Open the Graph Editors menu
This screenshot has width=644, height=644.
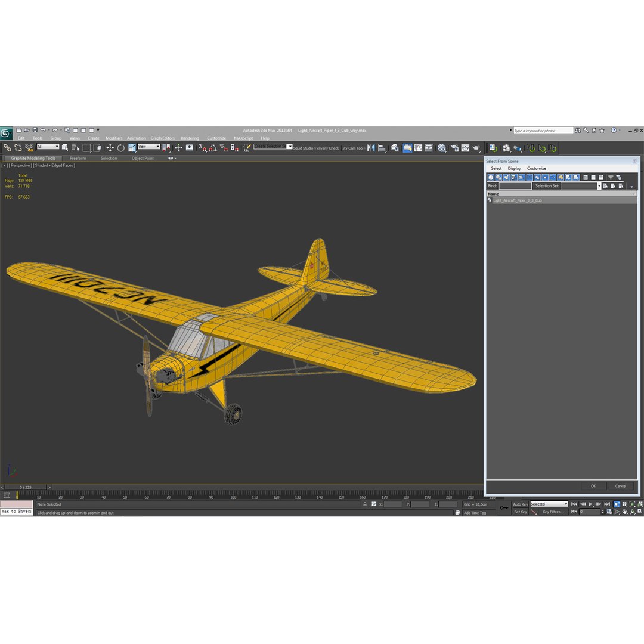pyautogui.click(x=162, y=138)
